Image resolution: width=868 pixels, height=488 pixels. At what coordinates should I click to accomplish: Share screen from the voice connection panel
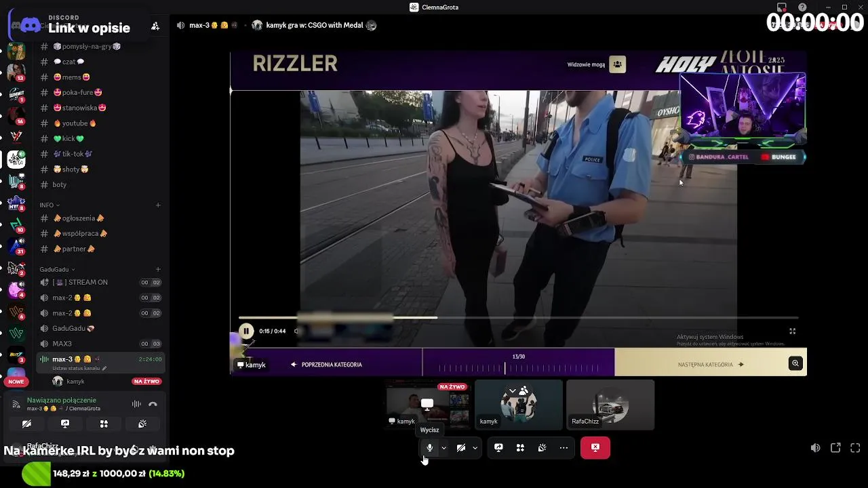65,424
